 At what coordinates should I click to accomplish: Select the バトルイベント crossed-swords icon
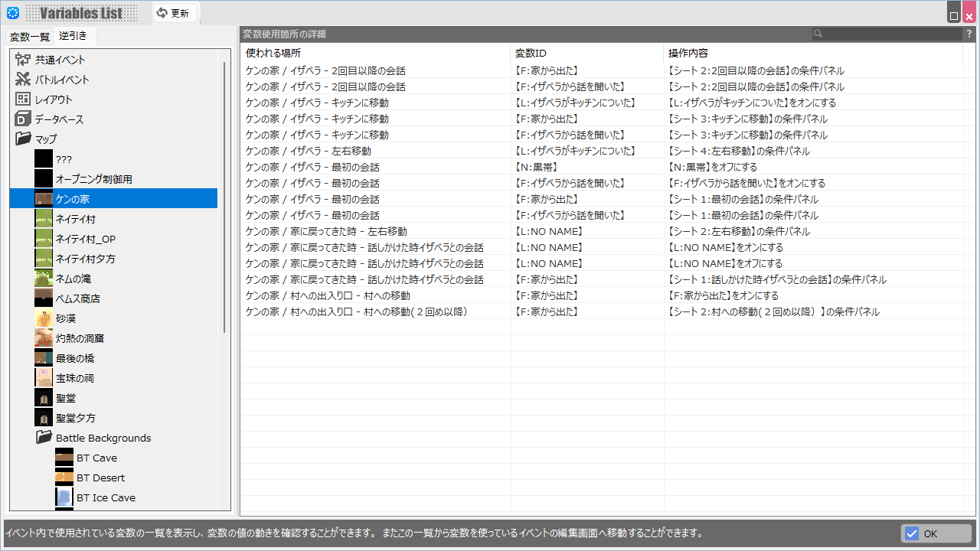coord(23,80)
